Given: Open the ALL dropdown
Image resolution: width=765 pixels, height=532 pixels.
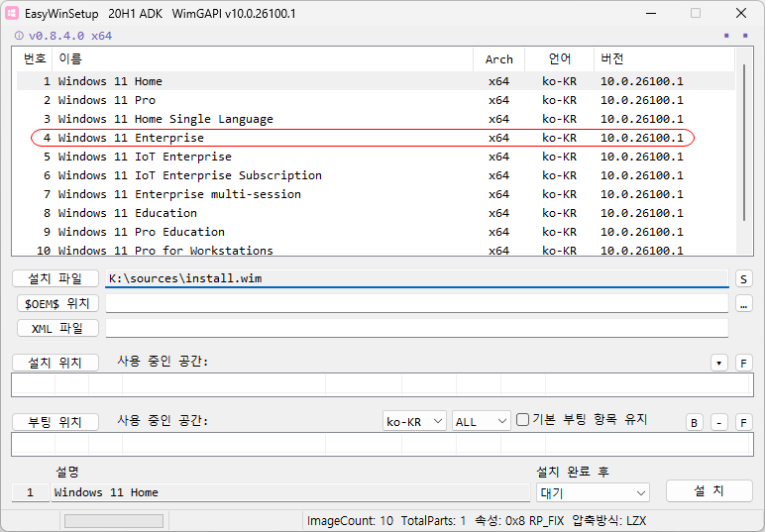Looking at the screenshot, I should point(481,421).
